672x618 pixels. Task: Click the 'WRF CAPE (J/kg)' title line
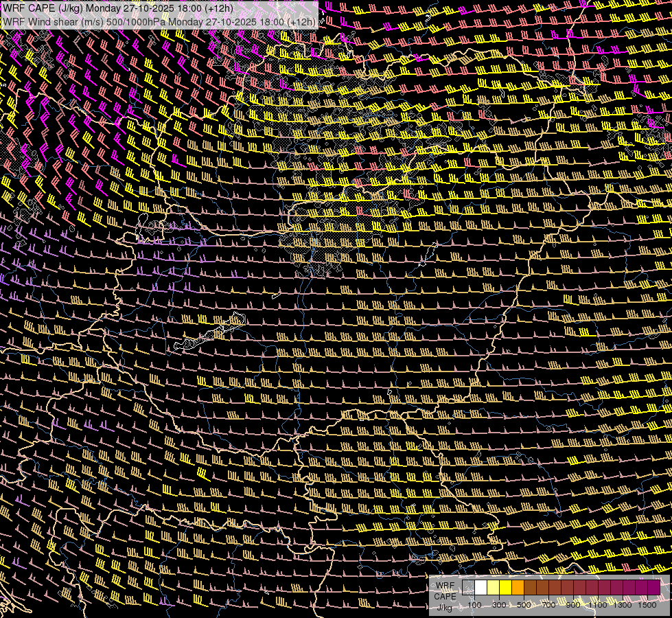coord(118,8)
